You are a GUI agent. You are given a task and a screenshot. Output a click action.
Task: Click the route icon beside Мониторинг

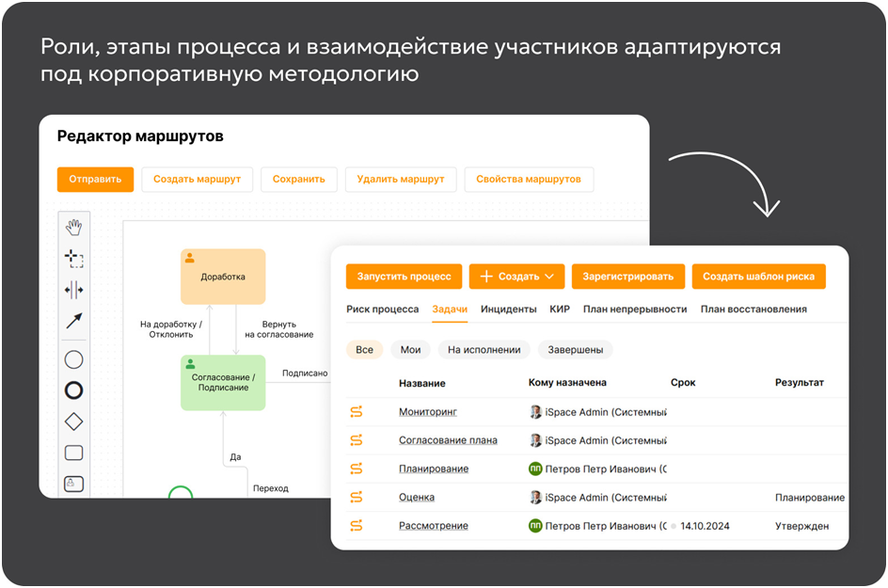tap(357, 412)
